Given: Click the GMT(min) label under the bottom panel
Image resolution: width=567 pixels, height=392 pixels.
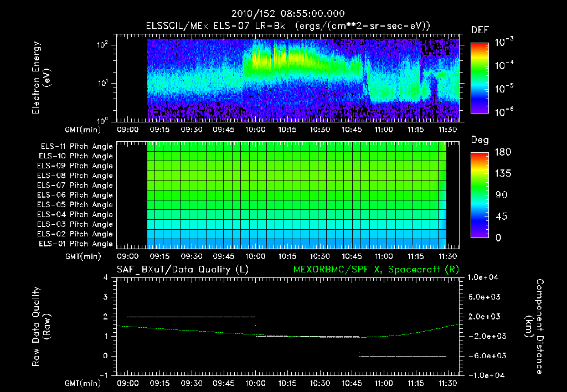Looking at the screenshot, I should tap(83, 383).
